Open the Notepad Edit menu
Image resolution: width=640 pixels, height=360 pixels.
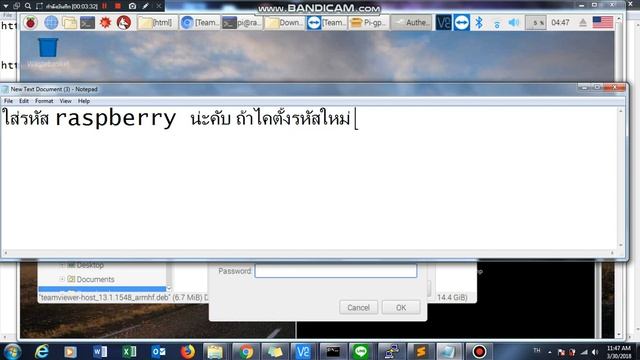point(24,101)
